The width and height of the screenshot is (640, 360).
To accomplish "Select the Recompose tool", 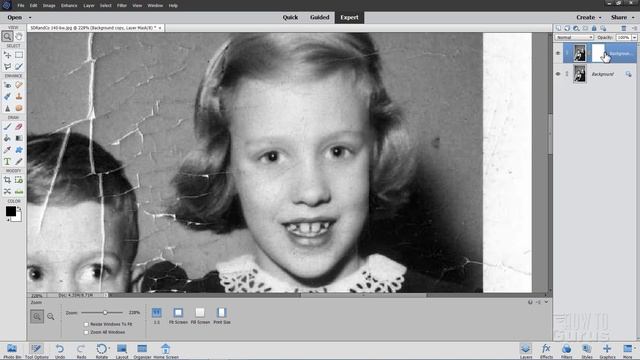I will click(19, 180).
